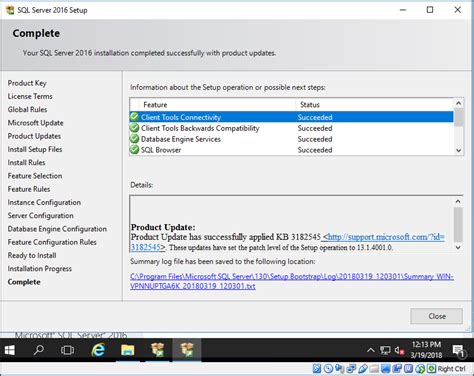Click the Database Engine Configuration step
The height and width of the screenshot is (376, 474).
(x=57, y=229)
